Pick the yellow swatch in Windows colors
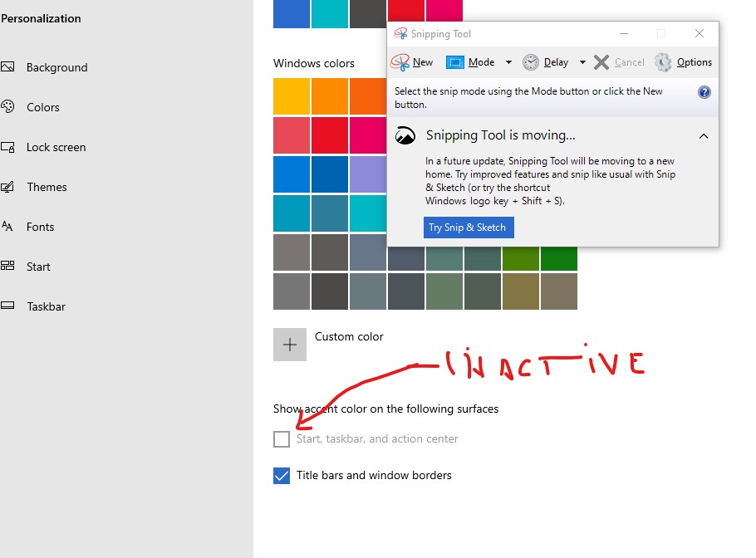Screen dimensions: 756x558 click(x=292, y=96)
